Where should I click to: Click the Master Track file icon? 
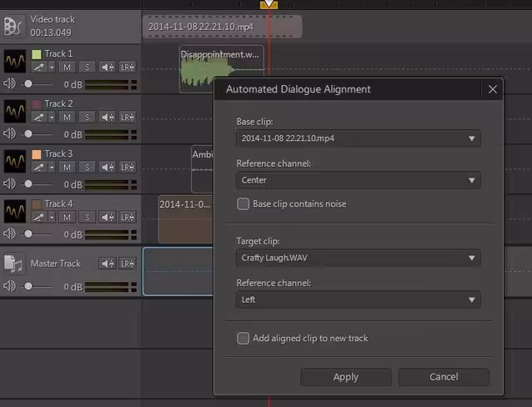tap(13, 264)
